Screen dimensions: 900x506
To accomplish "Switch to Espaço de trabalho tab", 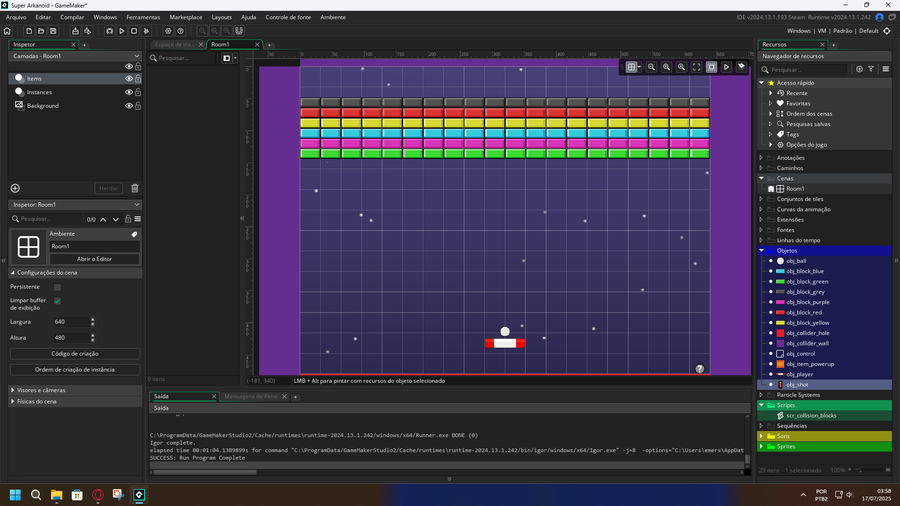I will point(174,44).
